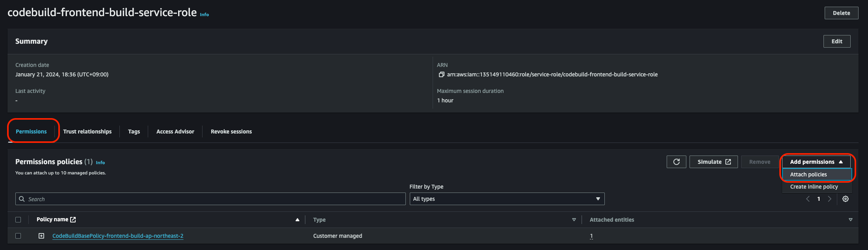
Task: Go to next page with right chevron
Action: [829, 199]
